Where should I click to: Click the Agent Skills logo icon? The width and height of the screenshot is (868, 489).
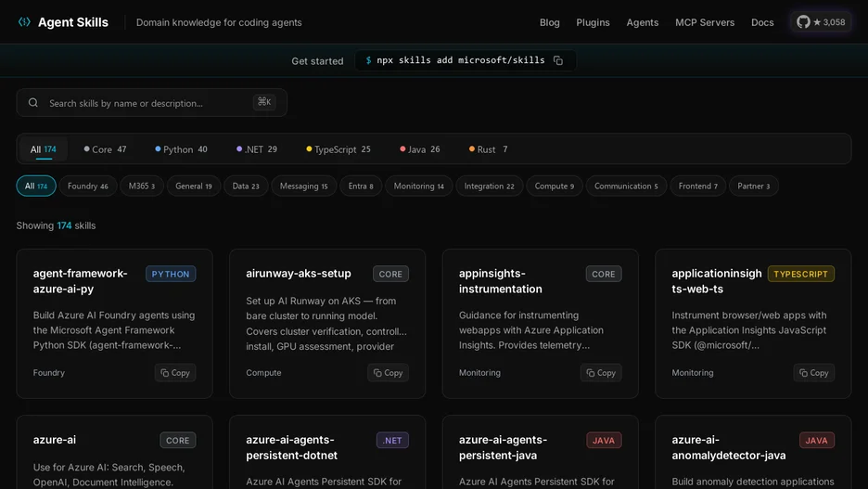coord(24,22)
